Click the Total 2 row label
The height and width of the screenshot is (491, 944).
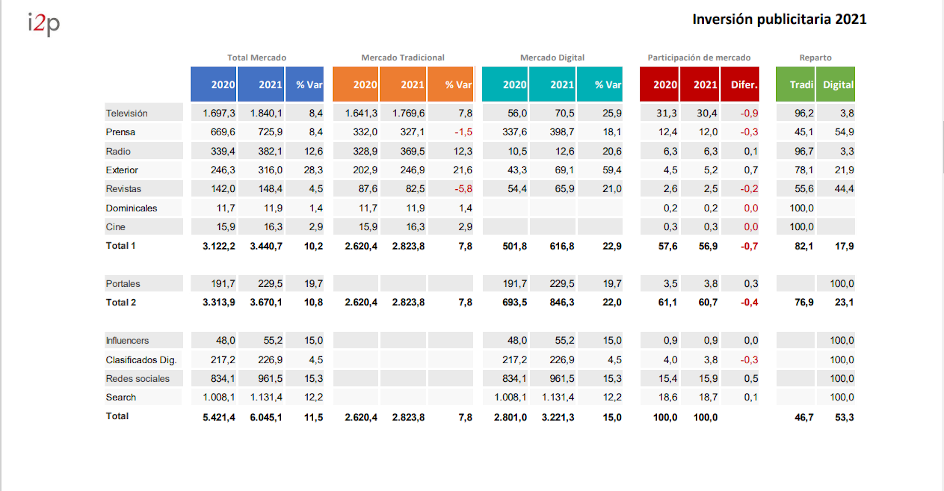pyautogui.click(x=121, y=302)
